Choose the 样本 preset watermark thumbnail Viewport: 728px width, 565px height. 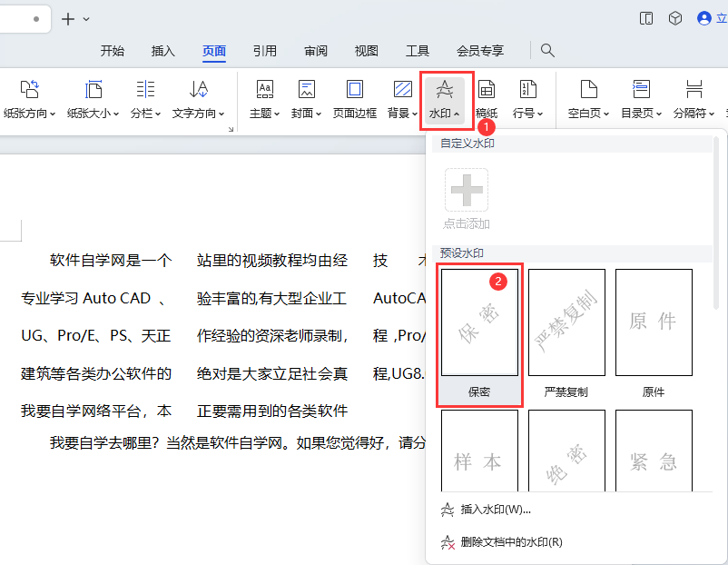[479, 451]
